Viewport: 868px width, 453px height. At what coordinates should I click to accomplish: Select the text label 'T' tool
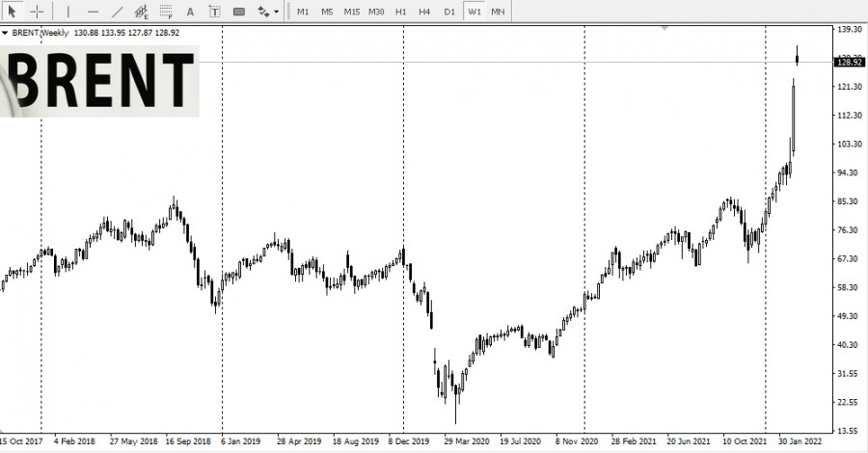pos(215,11)
